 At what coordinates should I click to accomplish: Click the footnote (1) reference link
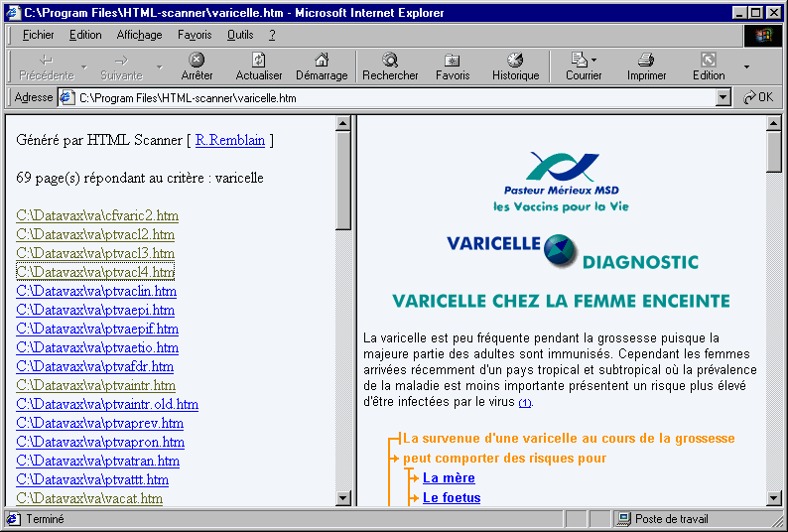coord(525,403)
